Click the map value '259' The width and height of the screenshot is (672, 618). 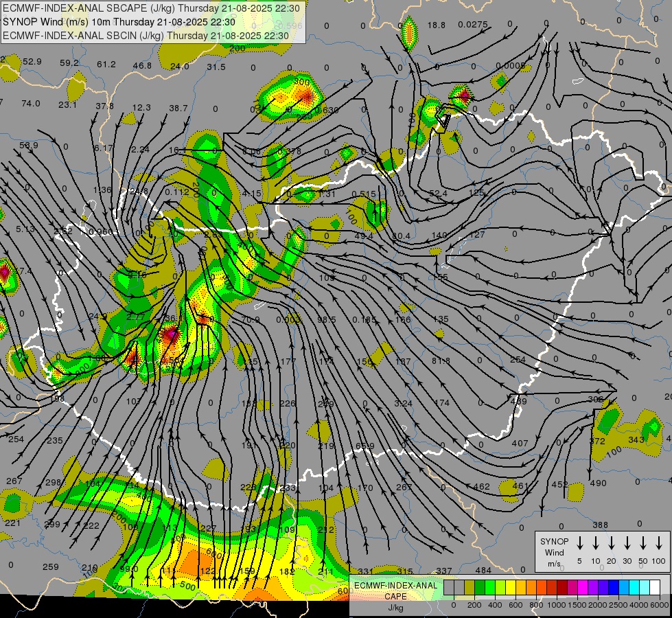pos(51,566)
